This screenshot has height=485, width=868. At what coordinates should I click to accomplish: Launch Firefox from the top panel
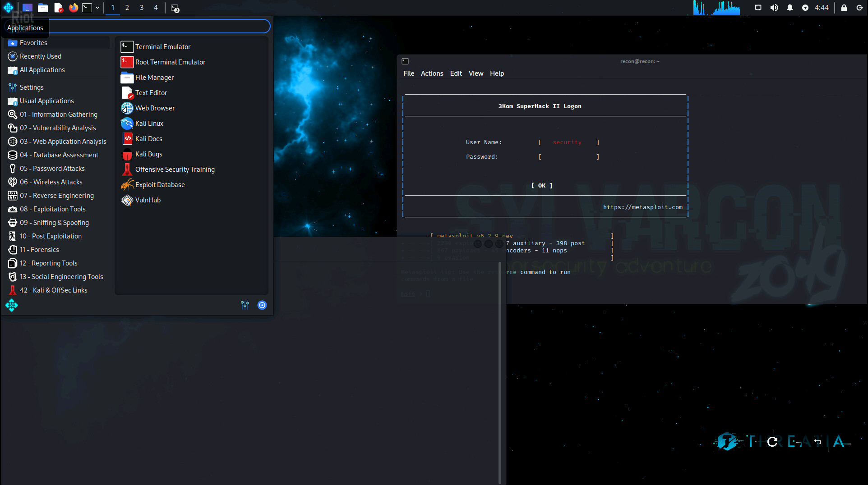[73, 8]
